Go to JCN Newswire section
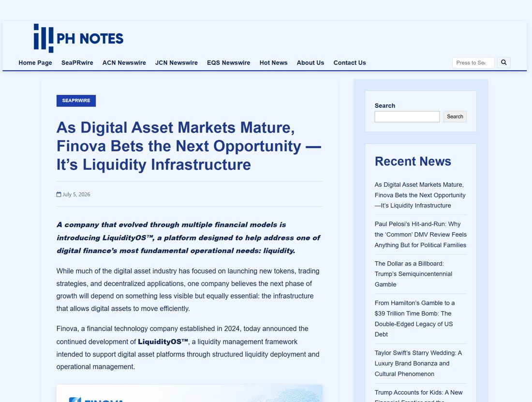Viewport: 532px width, 402px height. click(177, 63)
